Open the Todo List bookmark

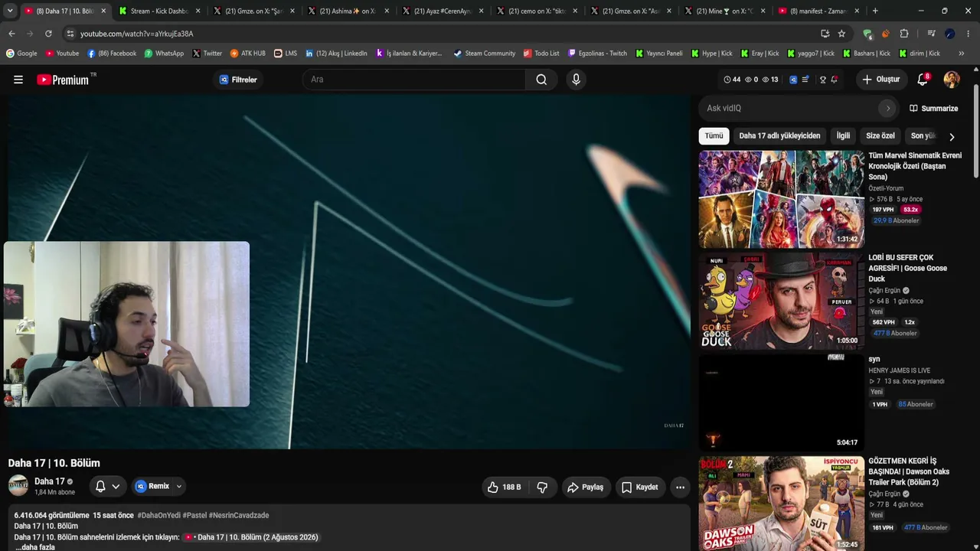[541, 54]
